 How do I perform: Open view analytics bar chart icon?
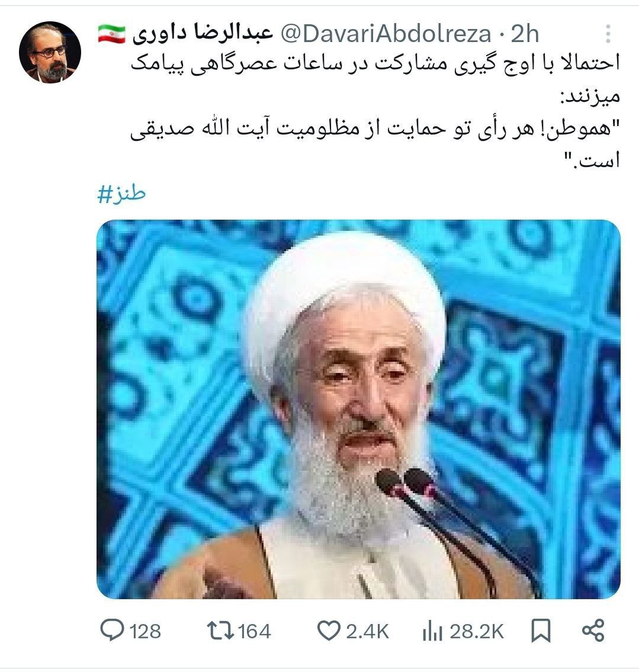coord(432,631)
